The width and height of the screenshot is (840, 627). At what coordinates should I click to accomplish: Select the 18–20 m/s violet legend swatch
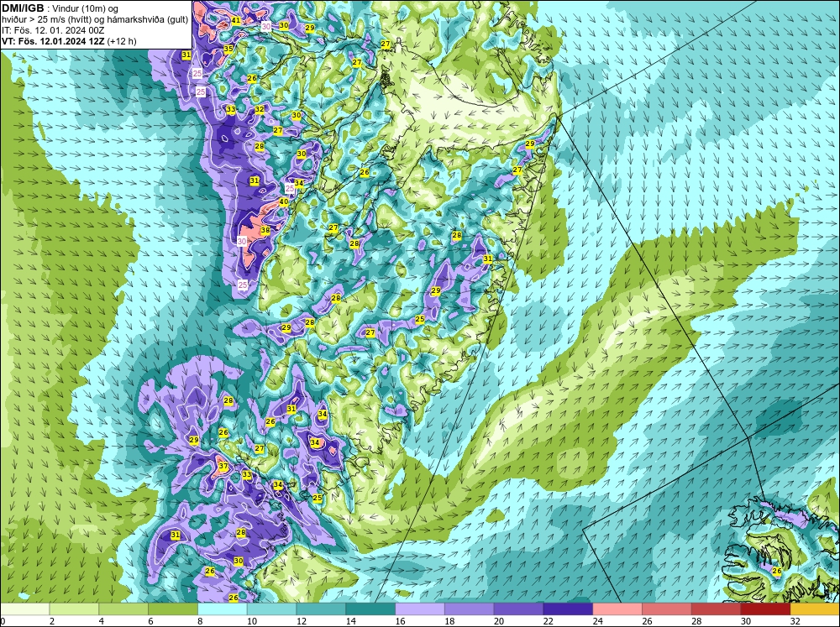(470, 609)
